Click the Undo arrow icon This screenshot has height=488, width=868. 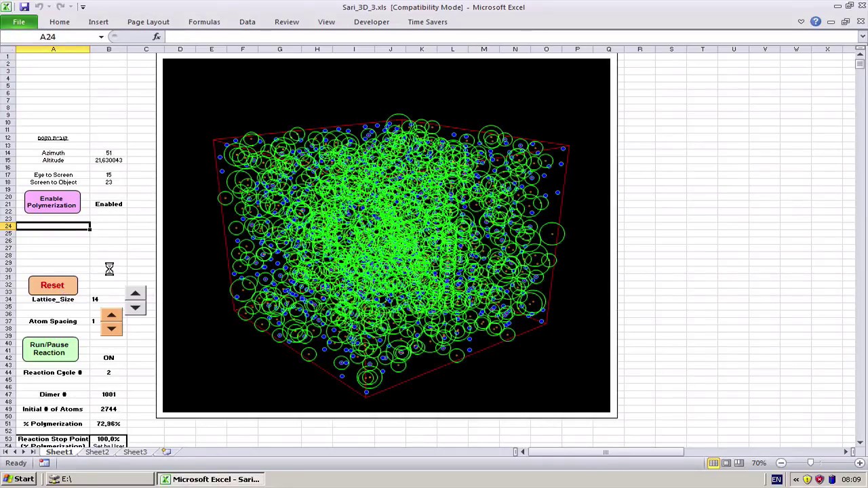click(x=39, y=7)
